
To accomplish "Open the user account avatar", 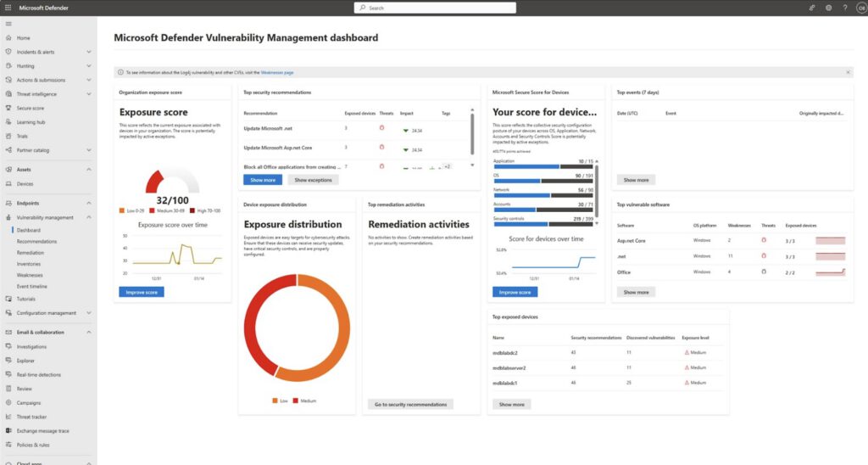I will (x=862, y=8).
